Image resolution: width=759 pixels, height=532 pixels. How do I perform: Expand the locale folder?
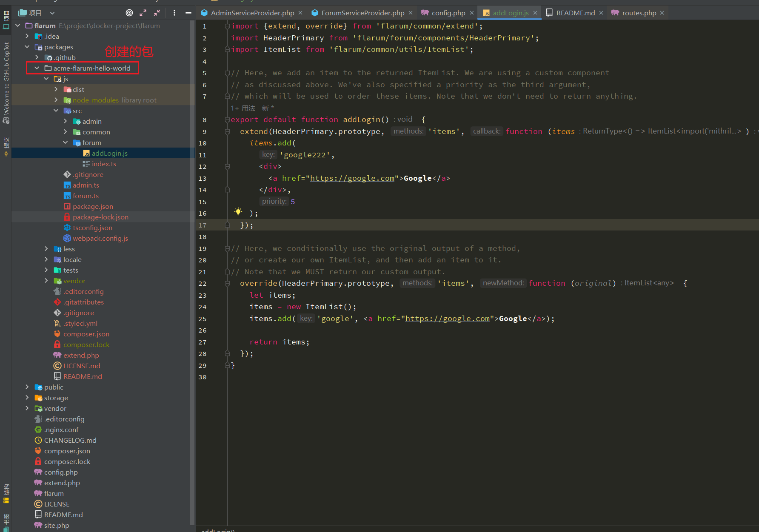click(46, 259)
